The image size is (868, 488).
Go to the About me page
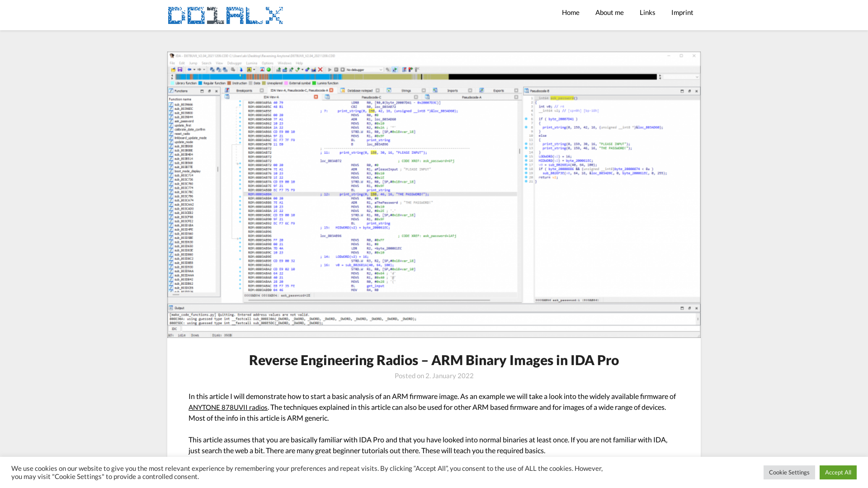pyautogui.click(x=609, y=13)
